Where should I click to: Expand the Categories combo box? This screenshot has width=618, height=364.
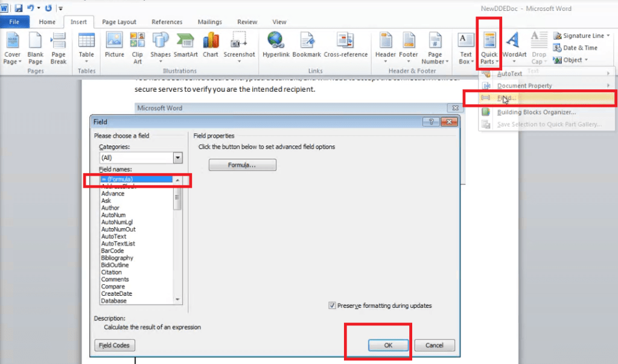pyautogui.click(x=177, y=158)
